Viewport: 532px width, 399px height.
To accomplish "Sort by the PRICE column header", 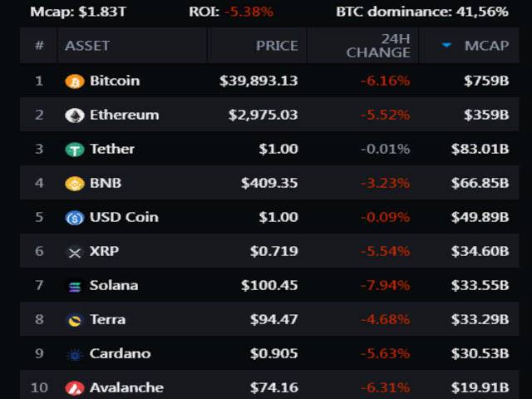I will [x=276, y=46].
